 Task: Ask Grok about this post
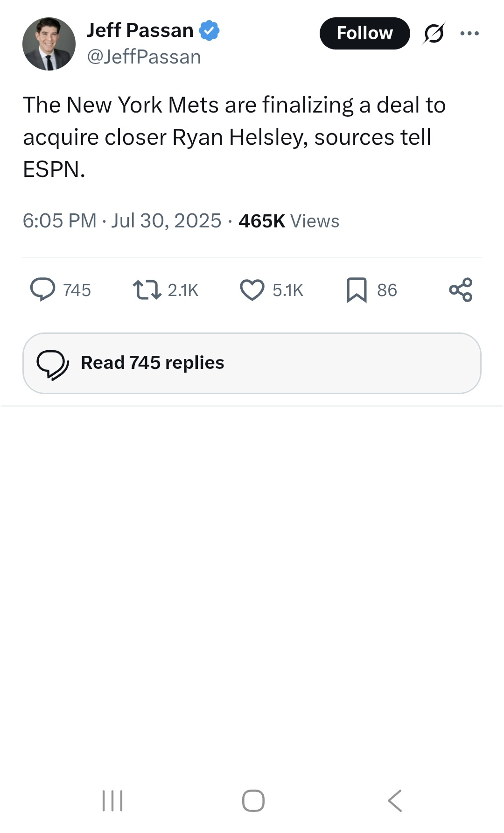tap(434, 33)
